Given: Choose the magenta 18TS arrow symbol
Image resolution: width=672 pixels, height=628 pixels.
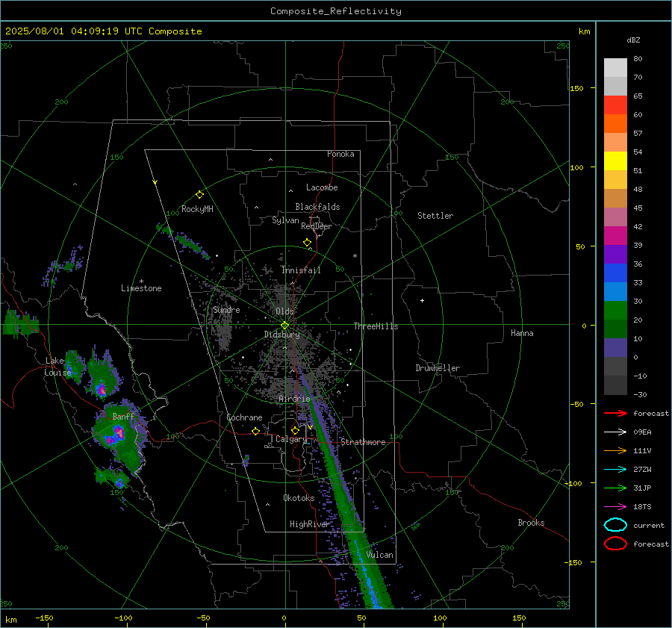Looking at the screenshot, I should tap(615, 507).
